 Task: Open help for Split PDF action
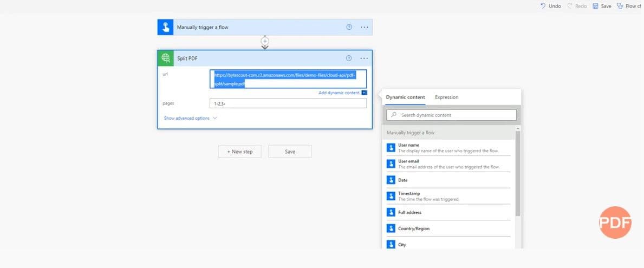coord(349,58)
